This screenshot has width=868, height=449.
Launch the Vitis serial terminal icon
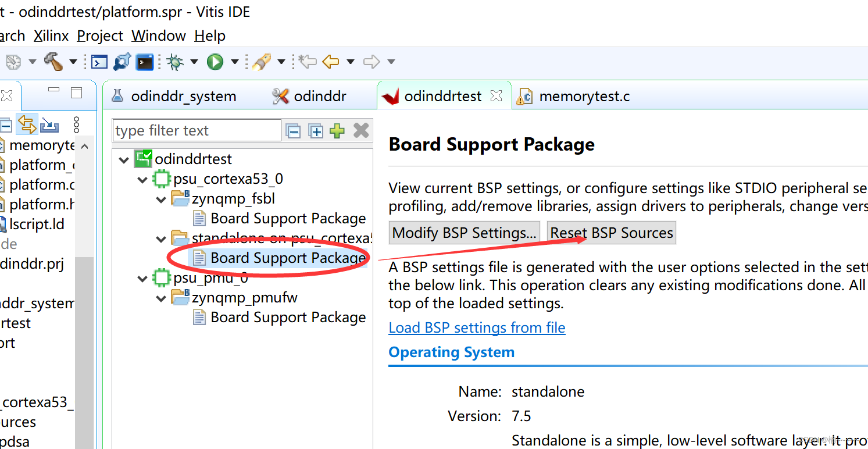145,62
